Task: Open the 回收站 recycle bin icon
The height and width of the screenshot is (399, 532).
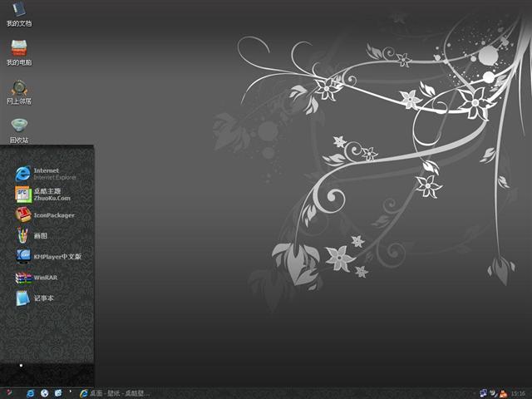Action: [x=19, y=131]
